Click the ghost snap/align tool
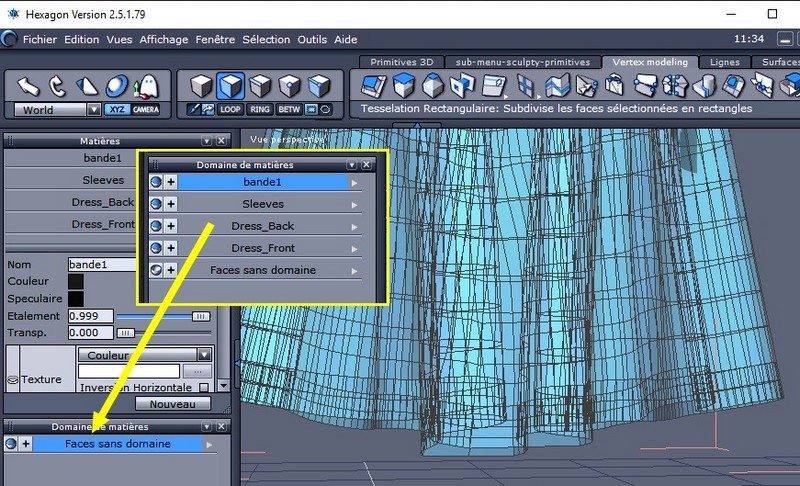 click(146, 86)
